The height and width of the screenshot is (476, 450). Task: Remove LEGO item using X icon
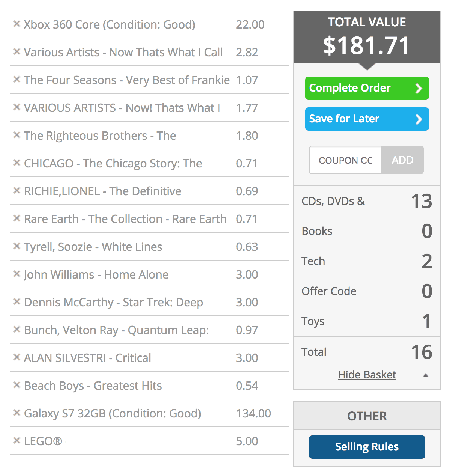pos(16,441)
